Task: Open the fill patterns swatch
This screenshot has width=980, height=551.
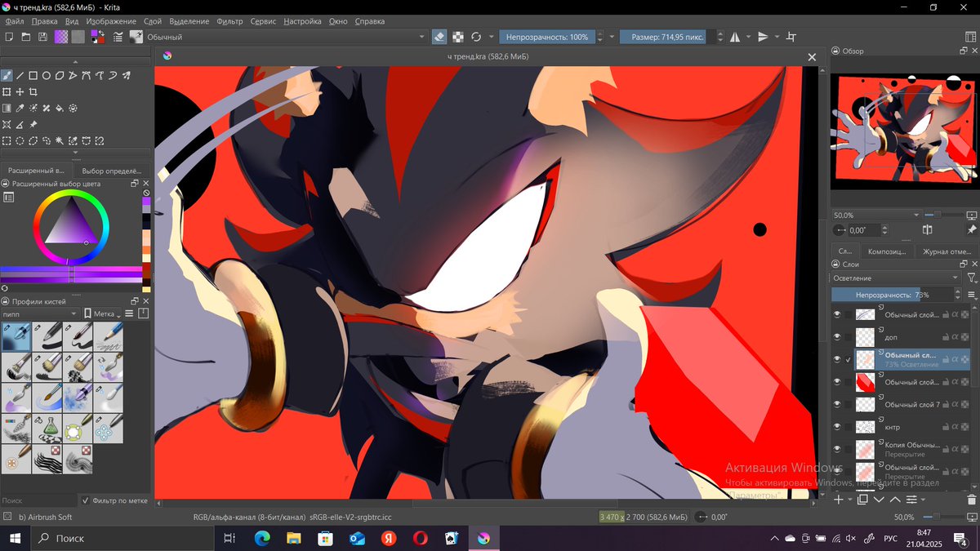Action: 78,37
